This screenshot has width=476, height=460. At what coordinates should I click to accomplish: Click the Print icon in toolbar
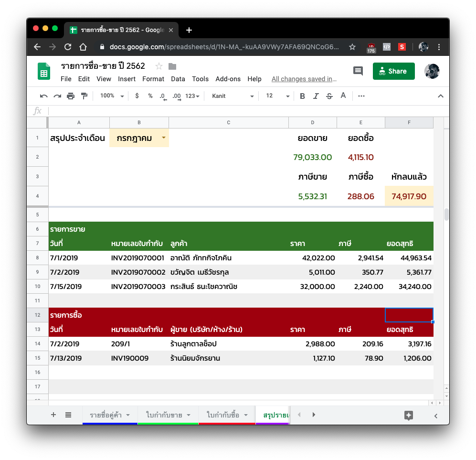(71, 96)
